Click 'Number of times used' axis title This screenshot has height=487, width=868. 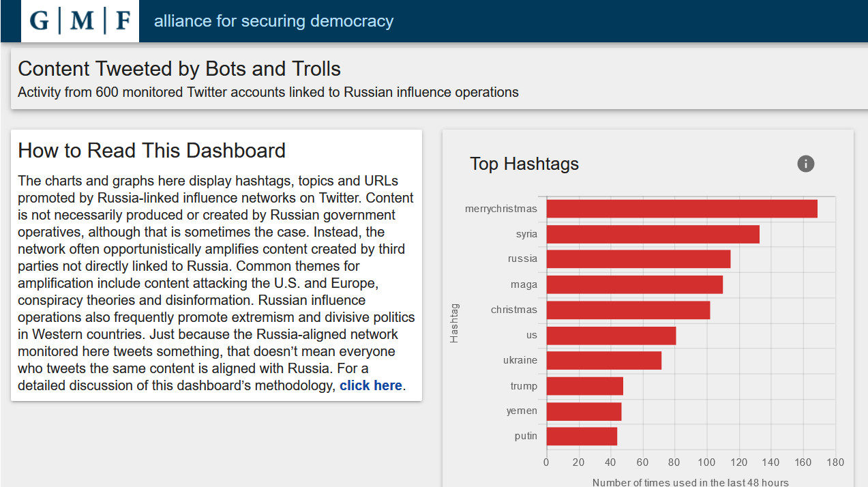(690, 482)
